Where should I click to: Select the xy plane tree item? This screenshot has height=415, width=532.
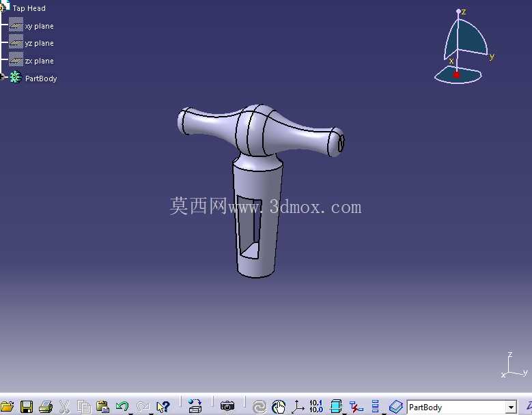[x=40, y=26]
